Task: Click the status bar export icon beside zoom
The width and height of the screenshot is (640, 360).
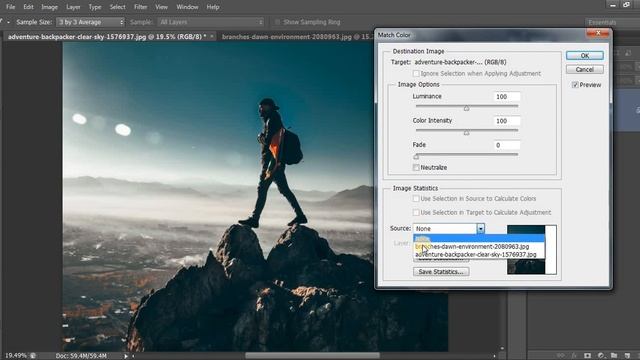Action: pos(33,356)
